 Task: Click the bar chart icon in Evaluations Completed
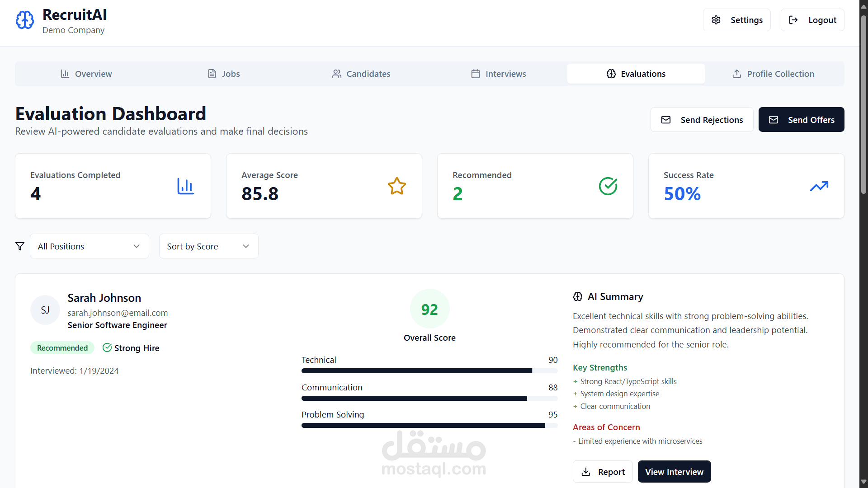point(185,186)
